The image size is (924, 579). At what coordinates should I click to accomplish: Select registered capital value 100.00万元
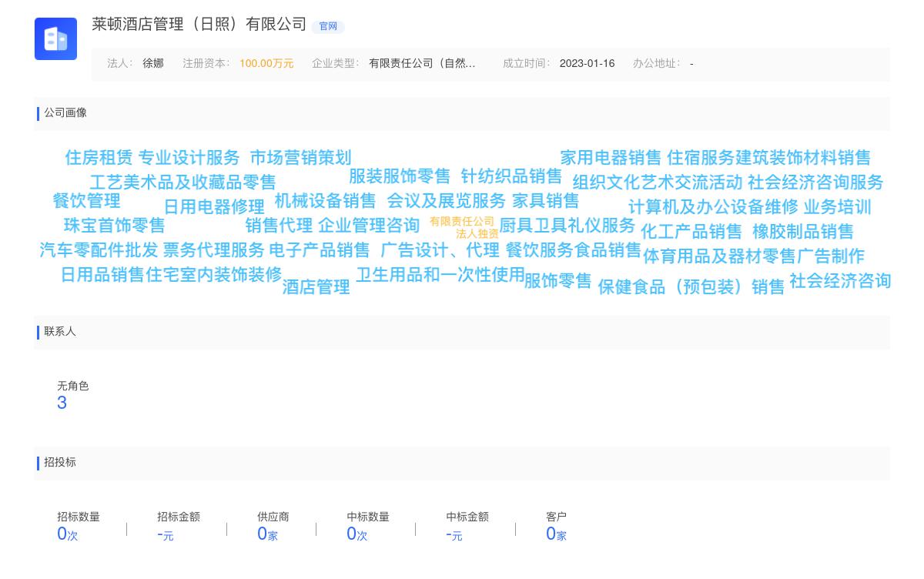[x=266, y=63]
